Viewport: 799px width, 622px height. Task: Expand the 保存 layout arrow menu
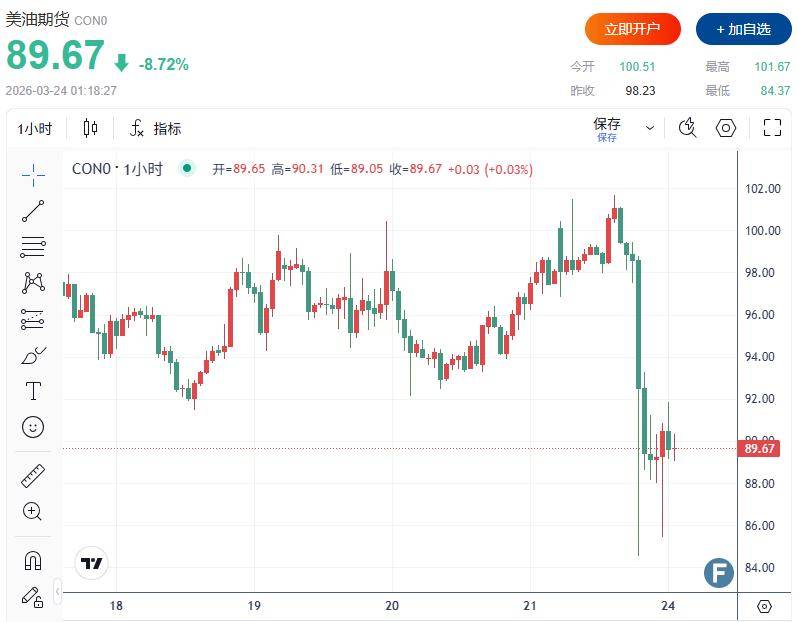point(650,128)
